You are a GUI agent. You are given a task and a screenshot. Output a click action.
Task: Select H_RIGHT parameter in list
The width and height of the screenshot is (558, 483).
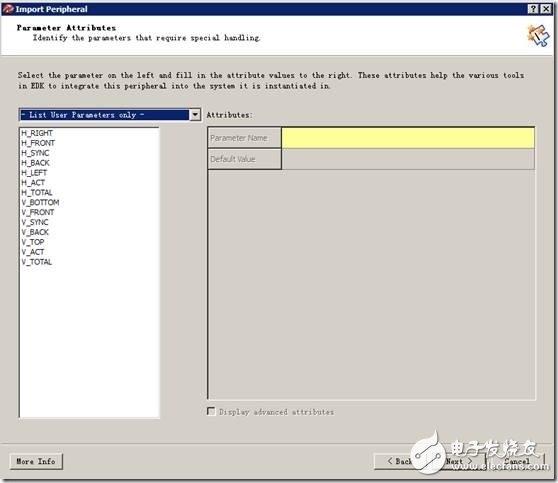(x=37, y=133)
